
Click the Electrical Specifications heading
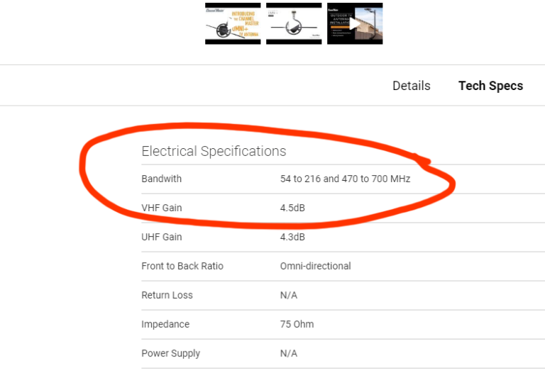pos(214,151)
